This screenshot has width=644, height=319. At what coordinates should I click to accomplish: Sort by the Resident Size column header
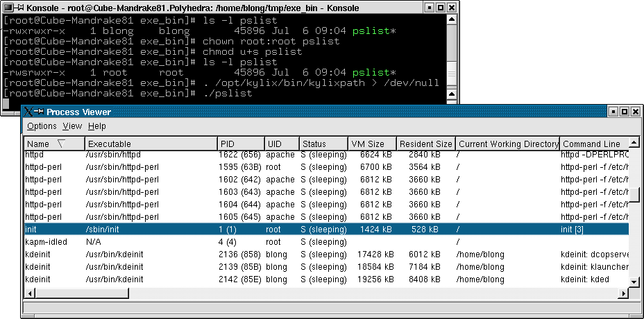(425, 144)
